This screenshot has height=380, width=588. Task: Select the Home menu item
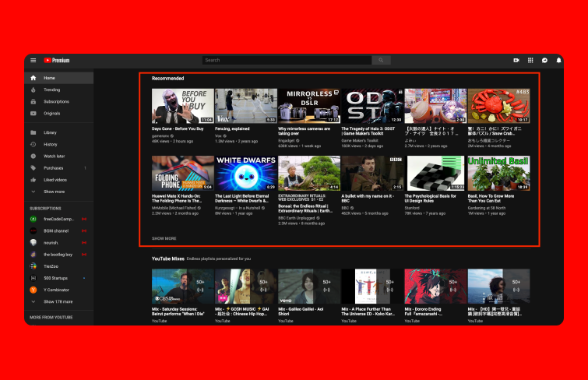pyautogui.click(x=59, y=78)
